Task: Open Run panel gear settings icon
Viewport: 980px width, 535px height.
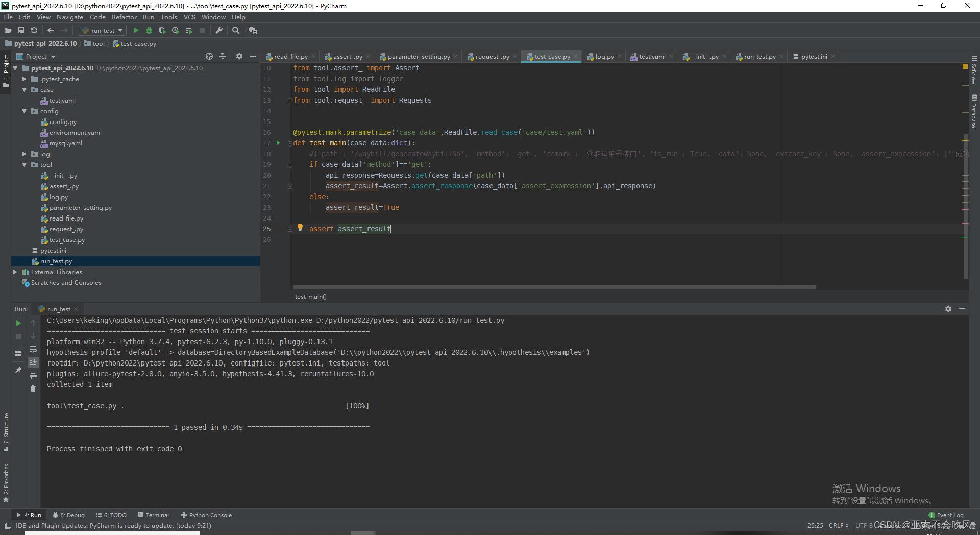Action: (948, 309)
